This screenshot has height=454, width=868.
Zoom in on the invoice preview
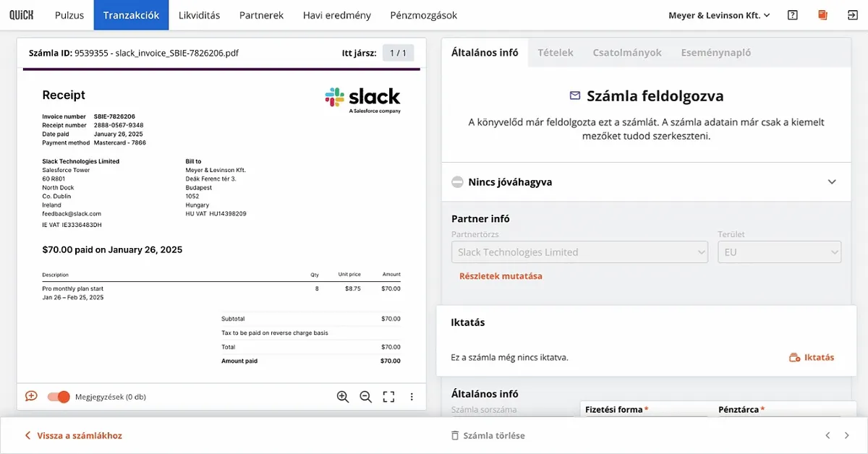343,396
